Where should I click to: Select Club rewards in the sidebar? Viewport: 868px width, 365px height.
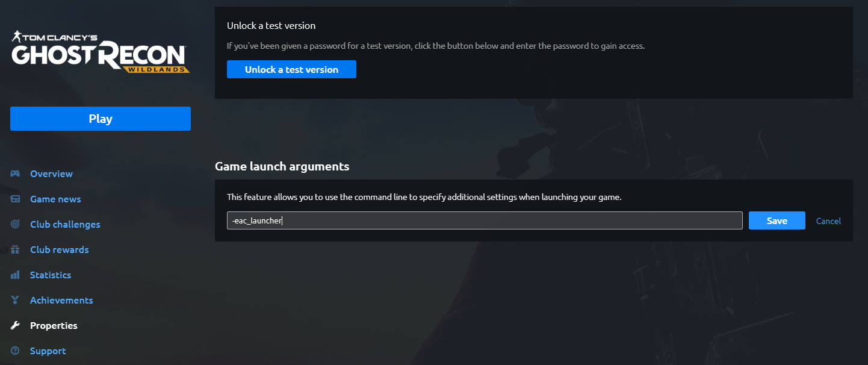59,249
